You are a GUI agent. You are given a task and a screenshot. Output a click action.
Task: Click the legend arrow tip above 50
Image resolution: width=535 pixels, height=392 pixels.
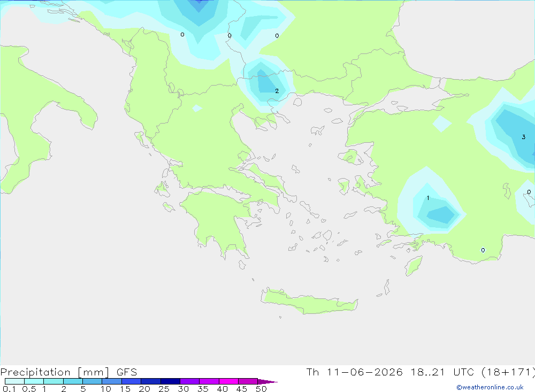(x=267, y=381)
